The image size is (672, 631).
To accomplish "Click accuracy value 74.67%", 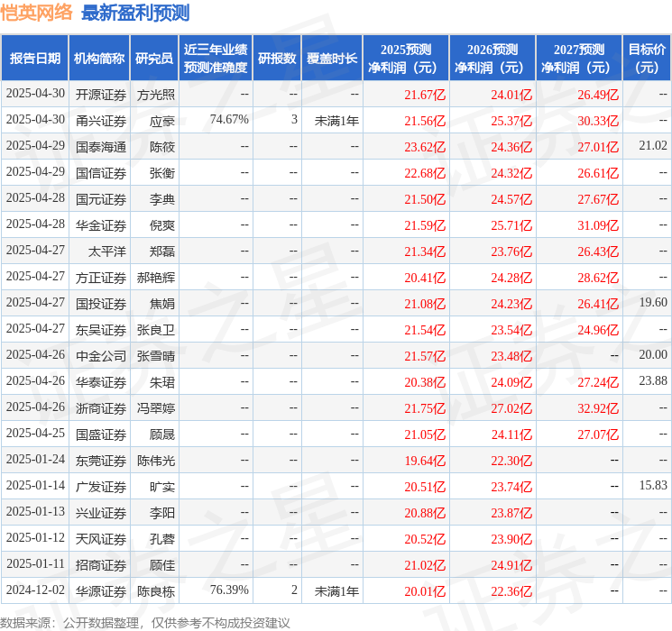I will click(229, 120).
